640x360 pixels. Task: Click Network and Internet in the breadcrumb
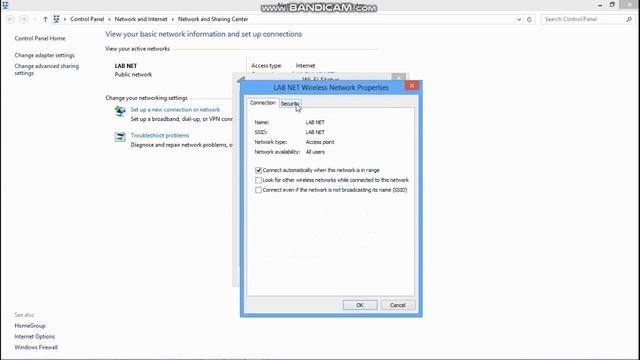pyautogui.click(x=141, y=19)
